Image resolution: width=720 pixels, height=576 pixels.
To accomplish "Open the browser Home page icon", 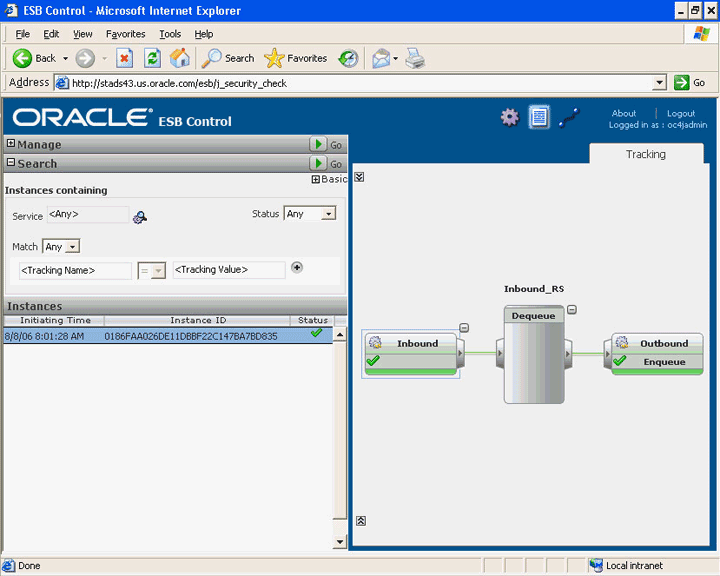I will click(180, 58).
